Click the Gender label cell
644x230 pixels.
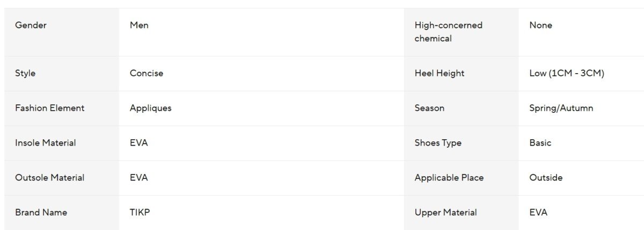coord(31,25)
